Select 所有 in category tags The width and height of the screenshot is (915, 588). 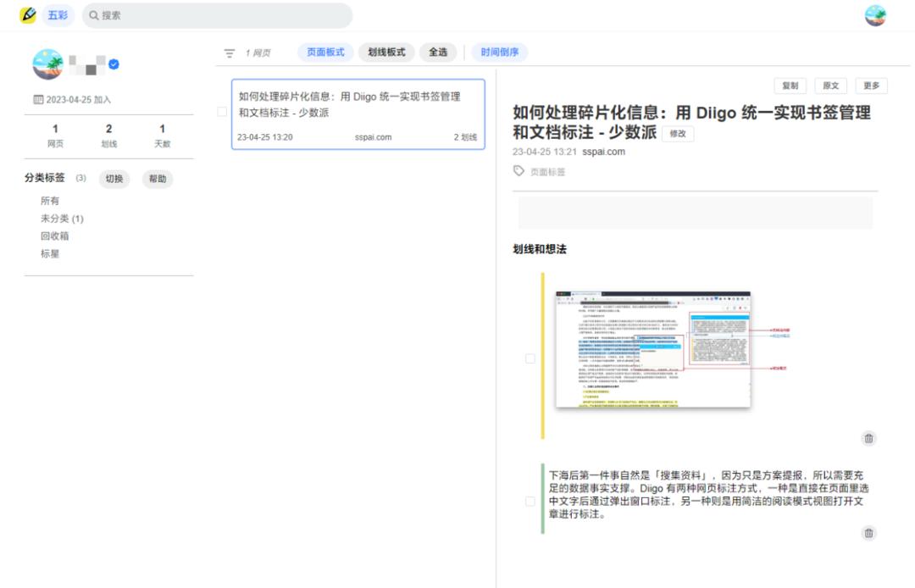(50, 201)
